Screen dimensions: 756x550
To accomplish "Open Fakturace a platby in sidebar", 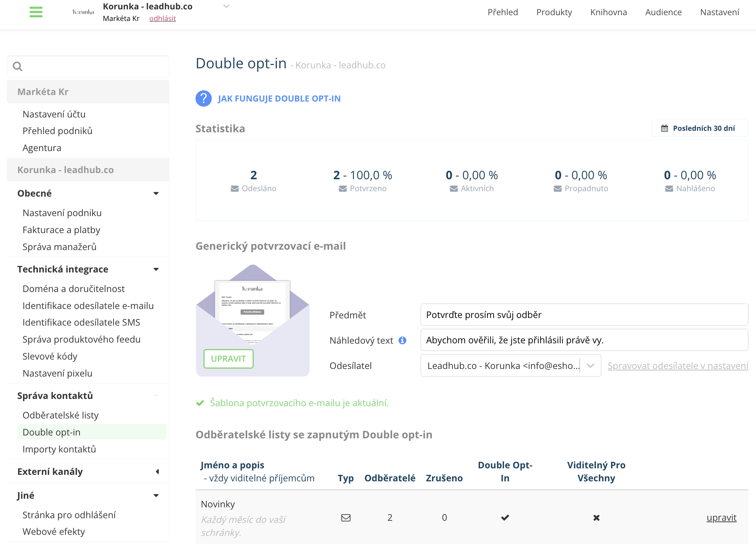I will (x=61, y=230).
